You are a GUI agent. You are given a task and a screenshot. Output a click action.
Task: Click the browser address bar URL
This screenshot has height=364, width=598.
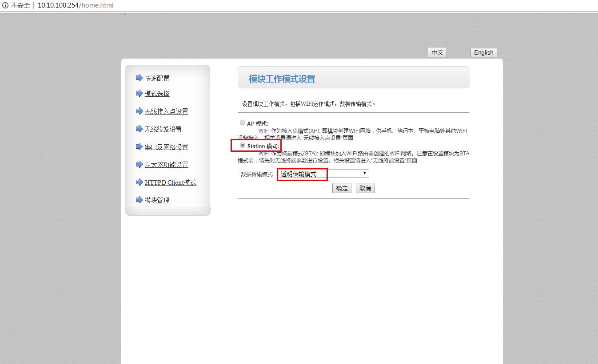[x=76, y=5]
